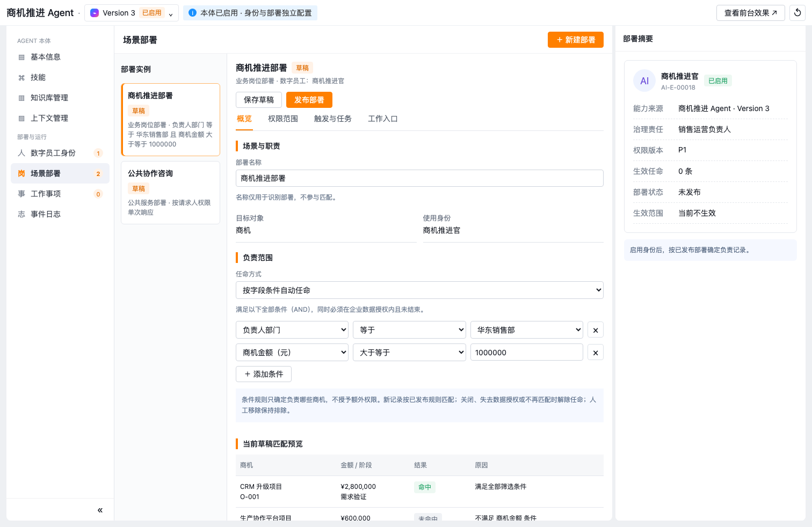Open 基本信息 in the sidebar
Screen dimensions: 812x527
click(60, 57)
